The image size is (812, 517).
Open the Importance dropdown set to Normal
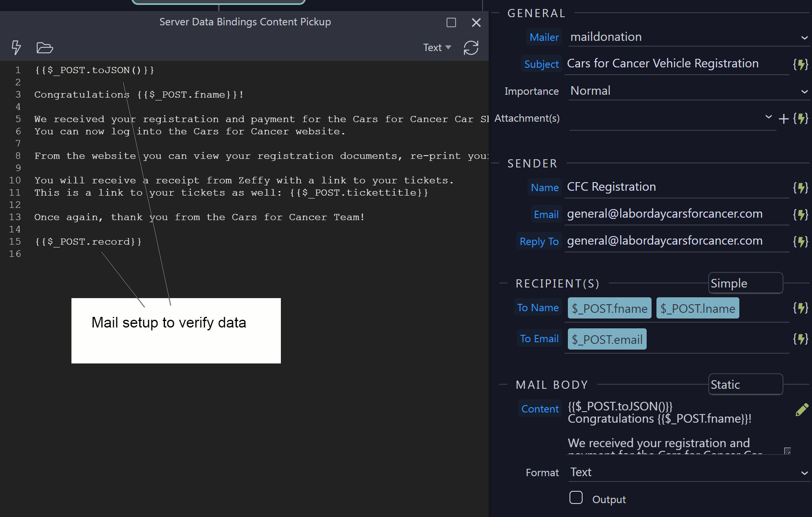point(689,91)
